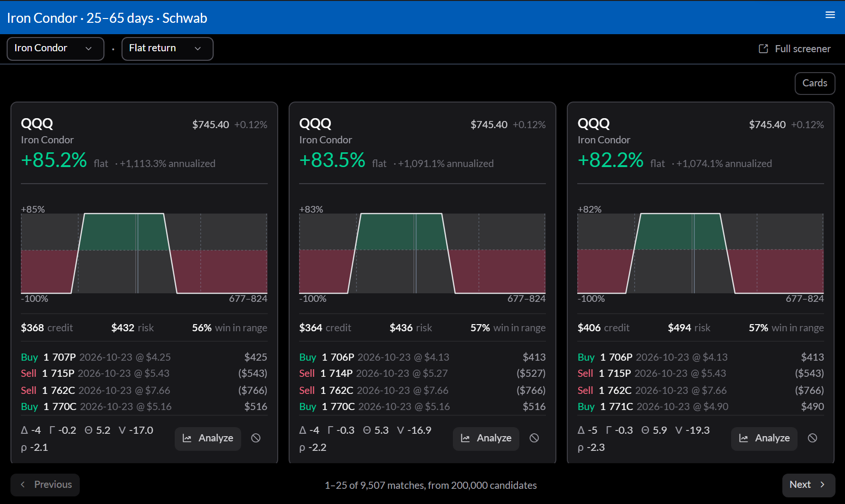Click the rho -2.2 value
Image resolution: width=845 pixels, height=504 pixels.
click(312, 448)
